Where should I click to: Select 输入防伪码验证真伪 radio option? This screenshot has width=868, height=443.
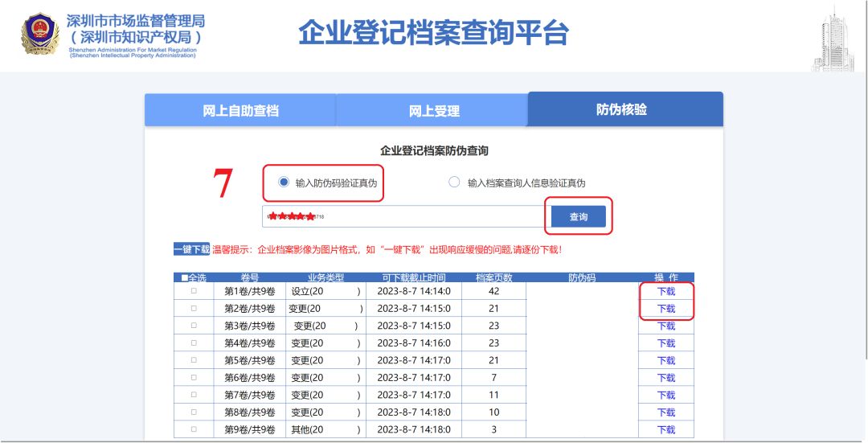coord(284,183)
